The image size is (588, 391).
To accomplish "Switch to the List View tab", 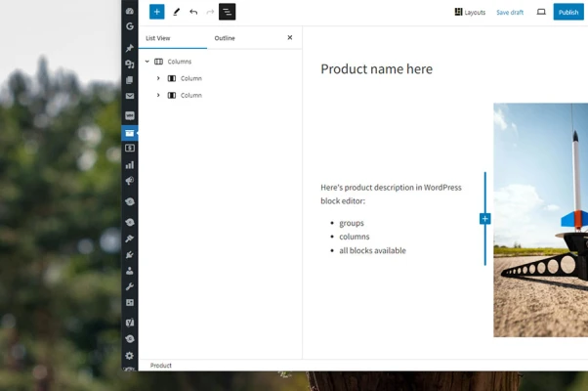I will (158, 38).
